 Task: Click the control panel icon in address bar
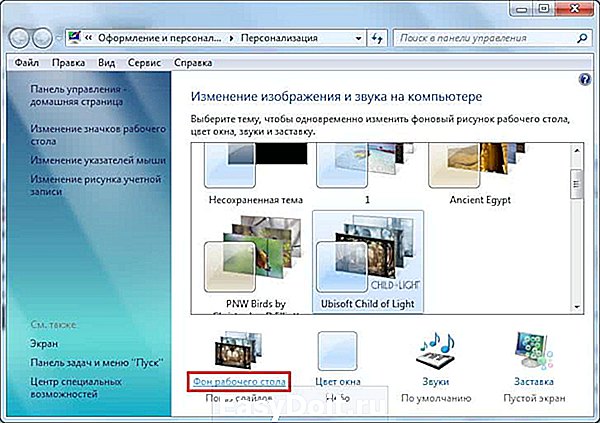(74, 38)
